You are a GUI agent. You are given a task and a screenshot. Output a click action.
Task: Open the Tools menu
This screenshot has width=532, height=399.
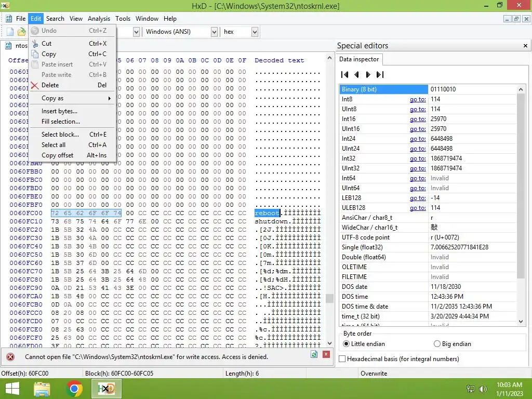123,19
